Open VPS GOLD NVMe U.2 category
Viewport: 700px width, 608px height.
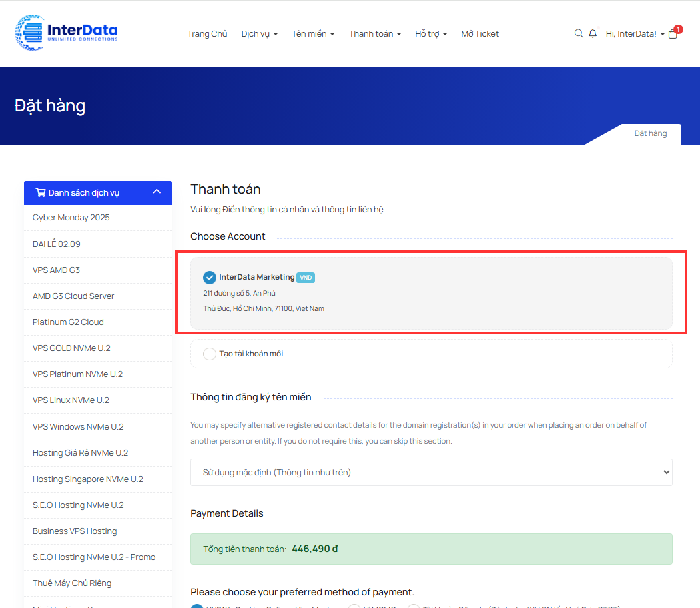coord(98,348)
